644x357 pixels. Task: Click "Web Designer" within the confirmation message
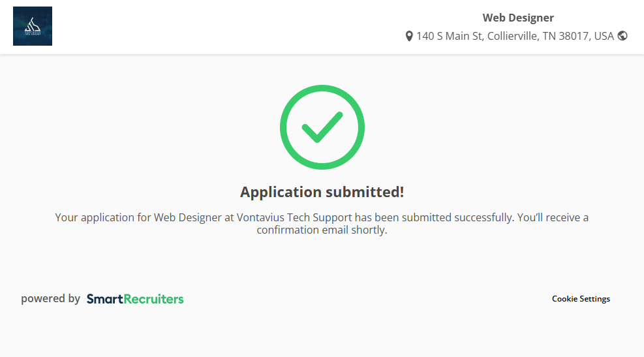click(187, 217)
